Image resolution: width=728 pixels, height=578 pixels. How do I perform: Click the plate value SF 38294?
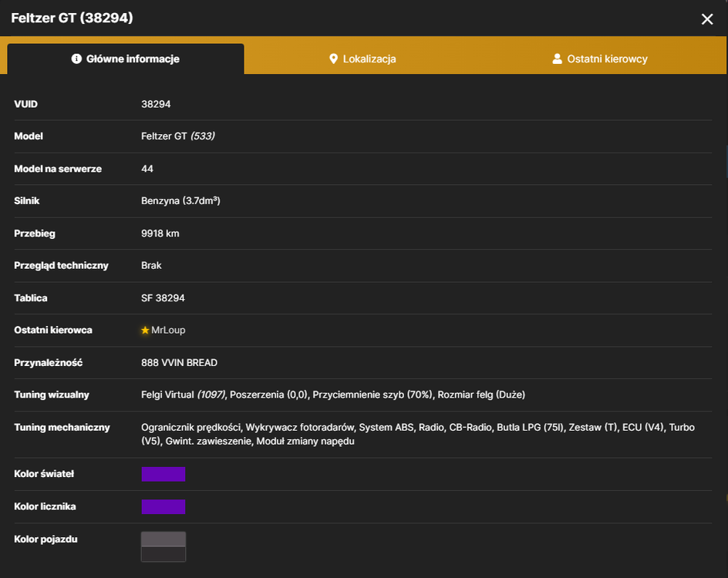163,298
